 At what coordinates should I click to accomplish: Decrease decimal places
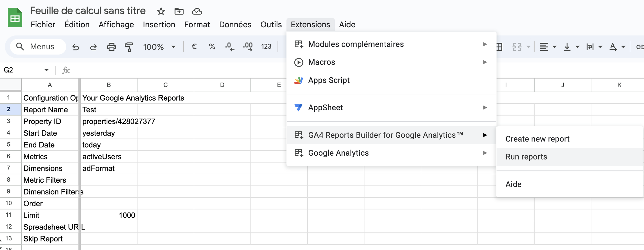pyautogui.click(x=230, y=47)
